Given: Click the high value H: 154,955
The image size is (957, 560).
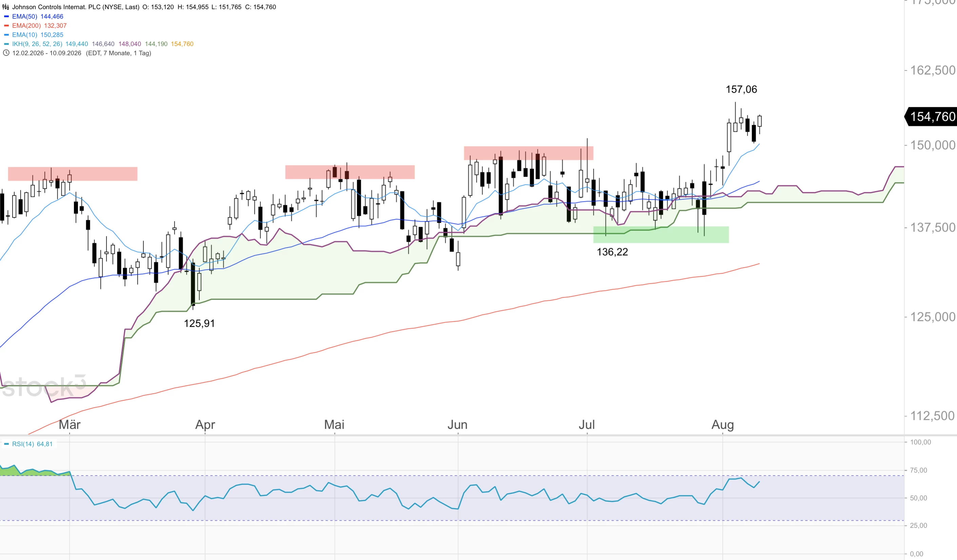Looking at the screenshot, I should click(193, 7).
